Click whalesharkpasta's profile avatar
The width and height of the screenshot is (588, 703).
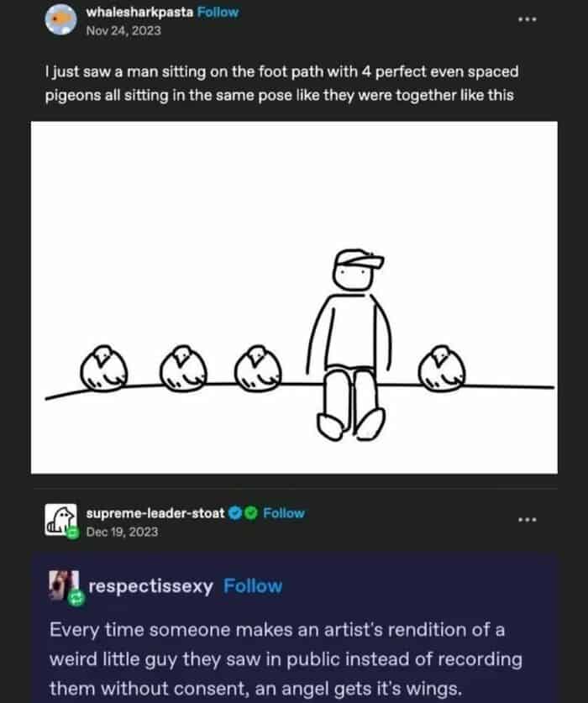pyautogui.click(x=59, y=20)
